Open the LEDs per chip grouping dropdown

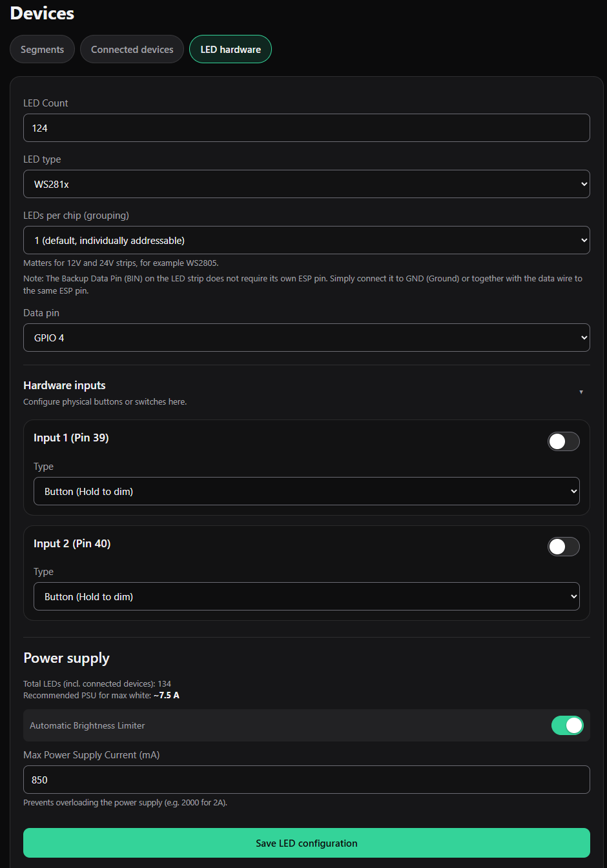(307, 240)
